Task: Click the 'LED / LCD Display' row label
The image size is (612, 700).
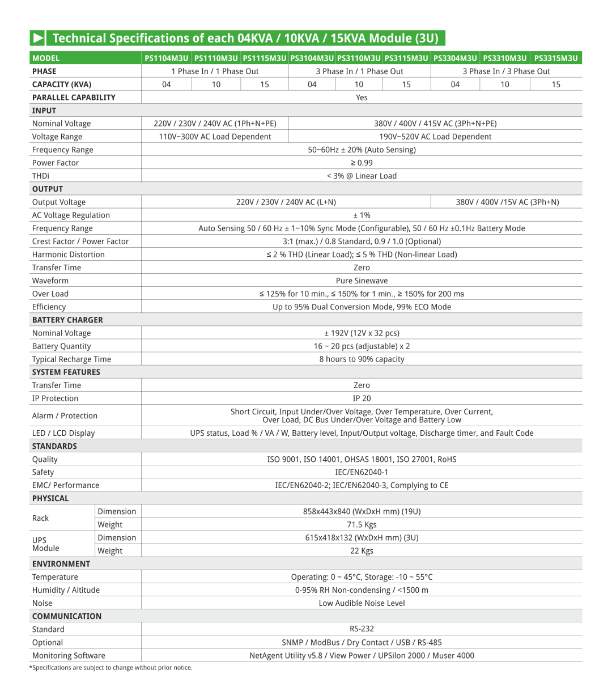Action: [x=63, y=433]
